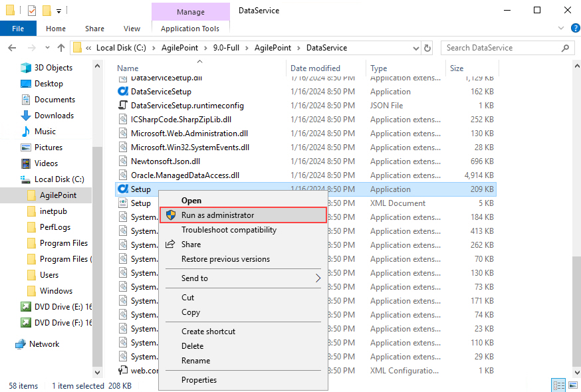Click Properties quick access toolbar icon

(x=32, y=11)
